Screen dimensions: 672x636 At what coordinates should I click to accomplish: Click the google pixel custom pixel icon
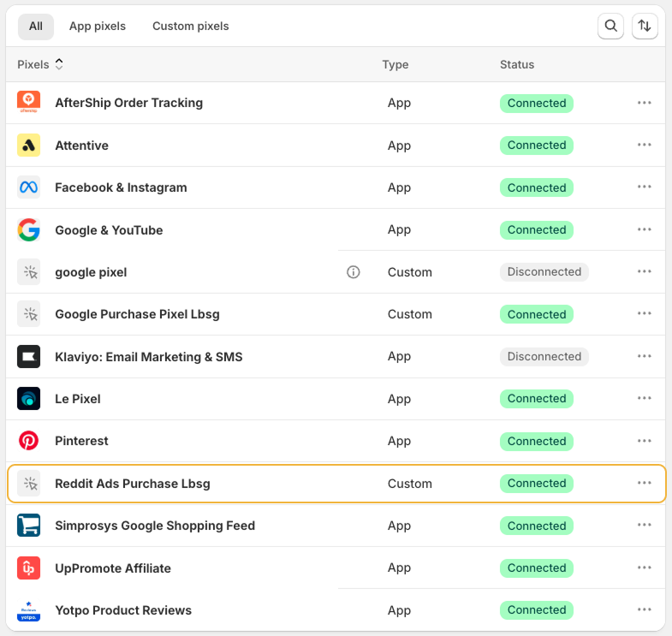click(29, 271)
